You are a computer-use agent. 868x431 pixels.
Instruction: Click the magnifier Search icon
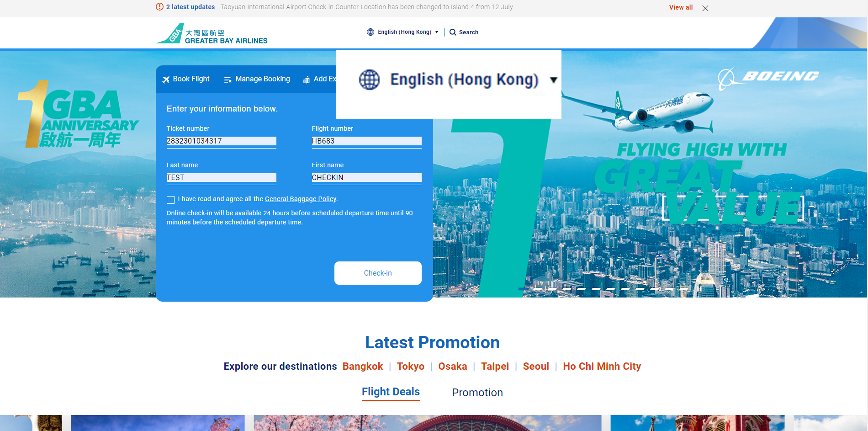(453, 32)
